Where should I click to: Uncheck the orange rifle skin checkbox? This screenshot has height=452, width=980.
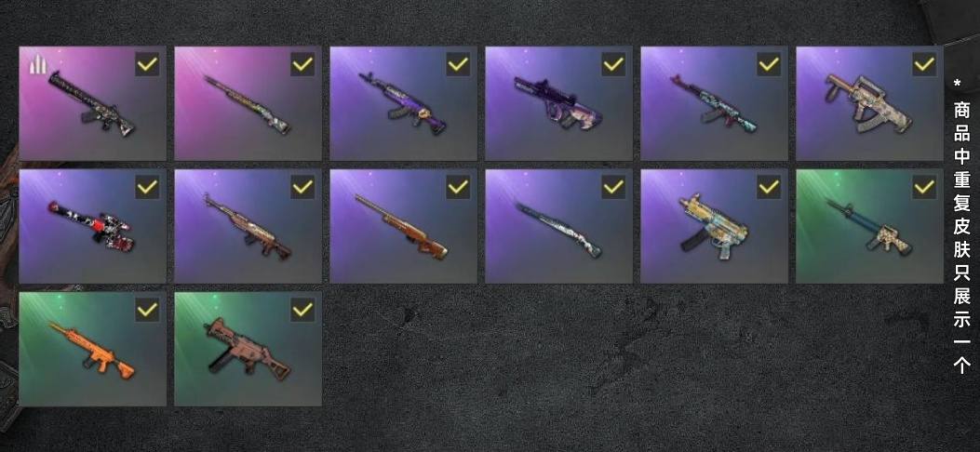[x=147, y=310]
